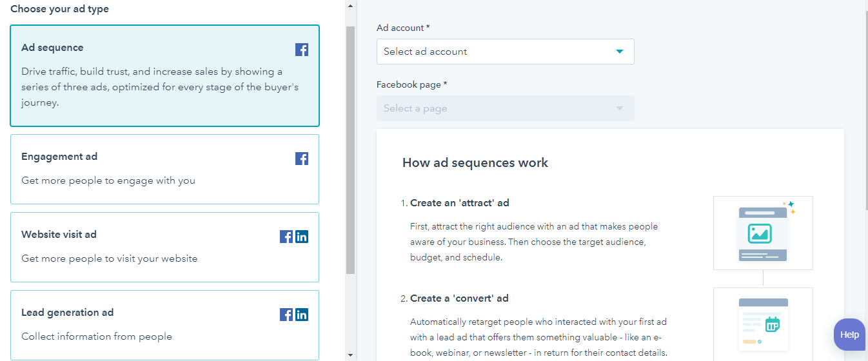This screenshot has width=868, height=361.
Task: Select the Lead generation ad option
Action: coord(164,325)
